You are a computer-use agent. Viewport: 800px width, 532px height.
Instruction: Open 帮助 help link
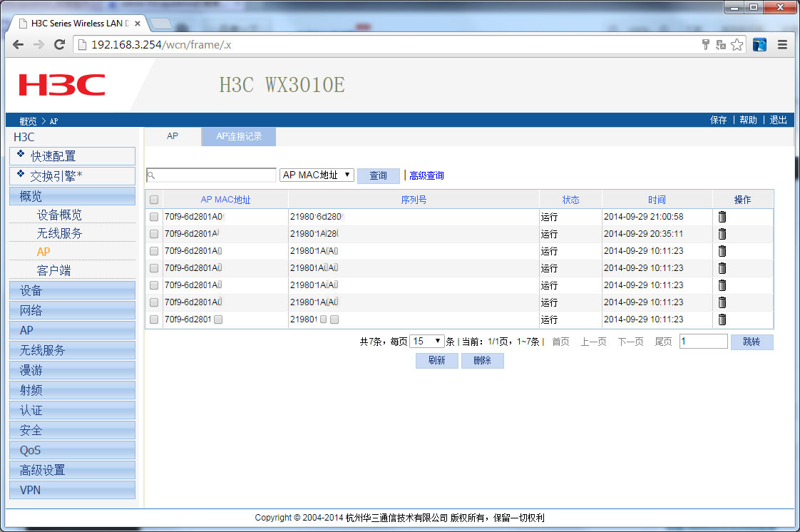pyautogui.click(x=749, y=120)
